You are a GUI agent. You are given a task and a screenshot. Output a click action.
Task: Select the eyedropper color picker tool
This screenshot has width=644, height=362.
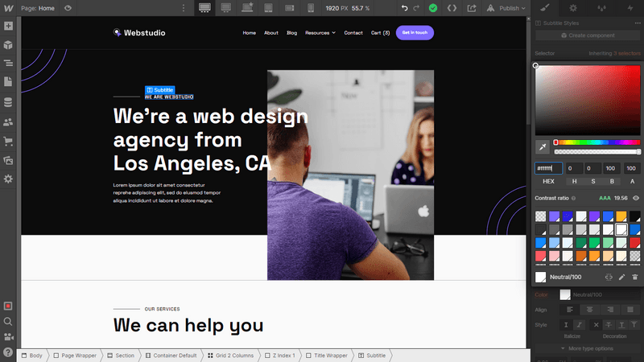pos(542,147)
